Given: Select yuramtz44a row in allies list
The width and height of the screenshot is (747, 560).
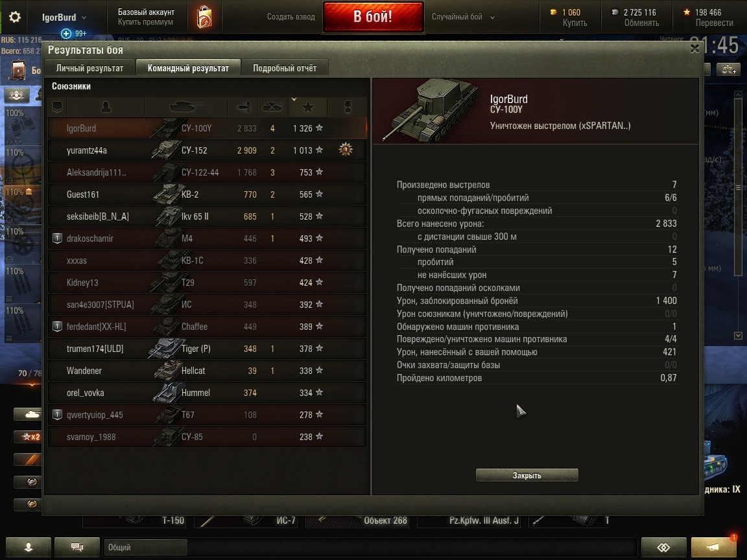Looking at the screenshot, I should [207, 150].
